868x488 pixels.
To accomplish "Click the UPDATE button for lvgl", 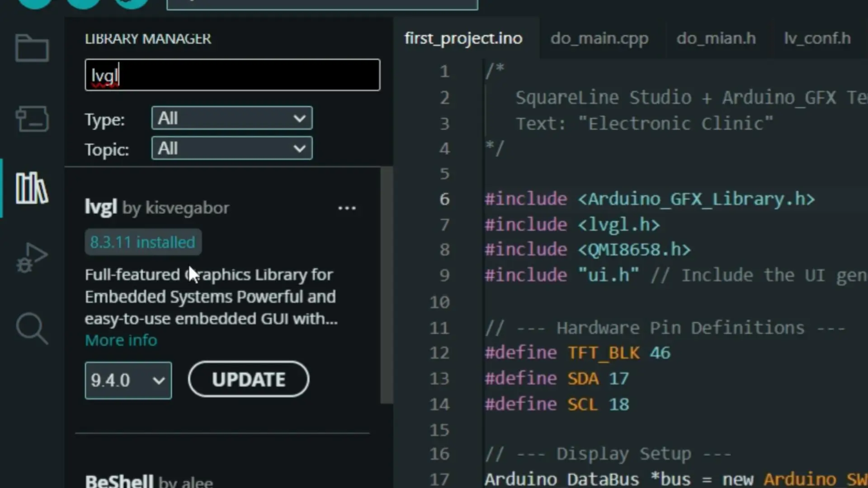I will point(249,379).
